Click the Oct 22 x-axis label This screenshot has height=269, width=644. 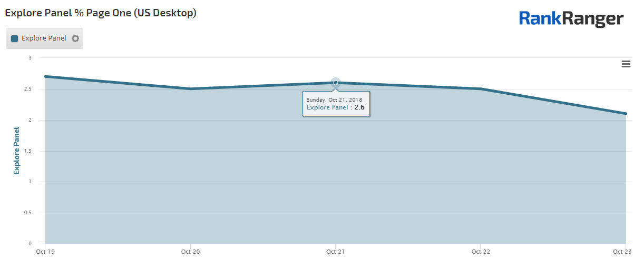(x=481, y=252)
